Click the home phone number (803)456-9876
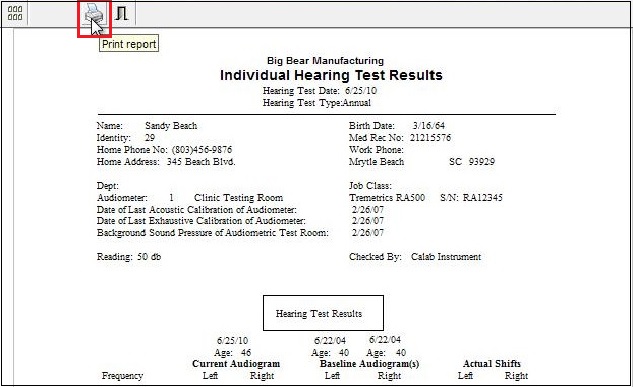Viewport: 633px width, 387px height. [202, 150]
